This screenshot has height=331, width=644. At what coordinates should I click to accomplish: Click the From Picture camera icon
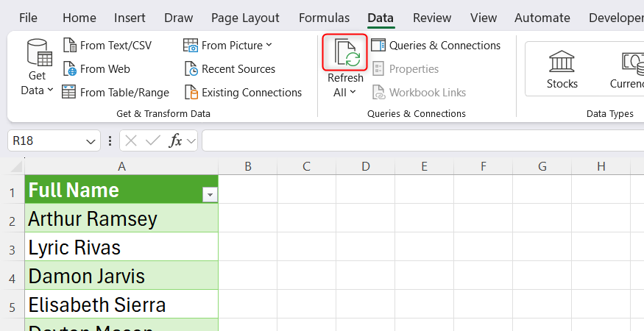(x=191, y=45)
